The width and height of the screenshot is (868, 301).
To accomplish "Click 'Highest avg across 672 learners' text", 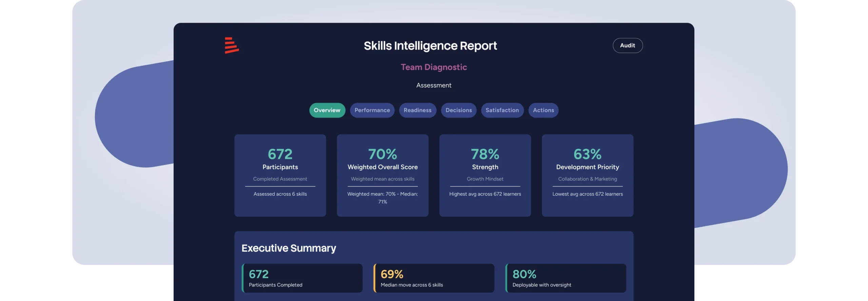I will coord(485,194).
